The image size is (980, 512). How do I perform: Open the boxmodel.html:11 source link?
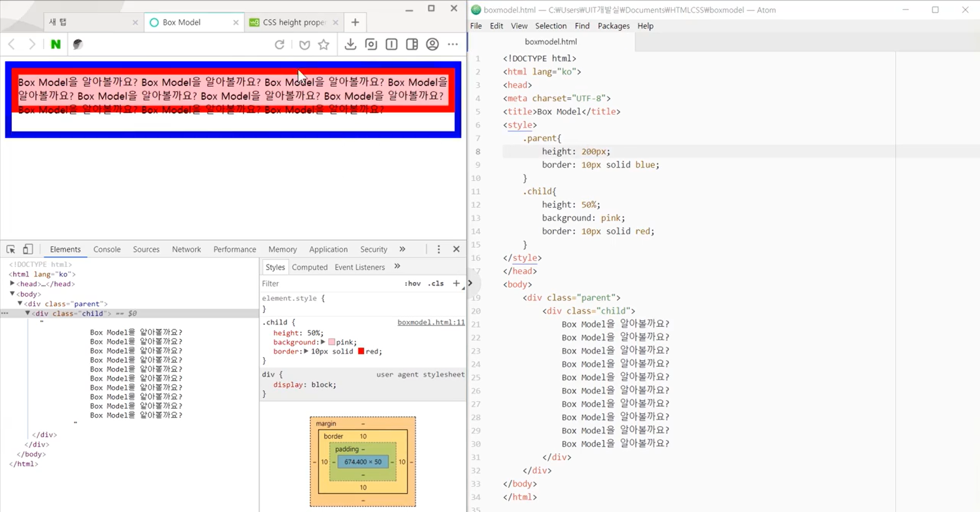(431, 322)
